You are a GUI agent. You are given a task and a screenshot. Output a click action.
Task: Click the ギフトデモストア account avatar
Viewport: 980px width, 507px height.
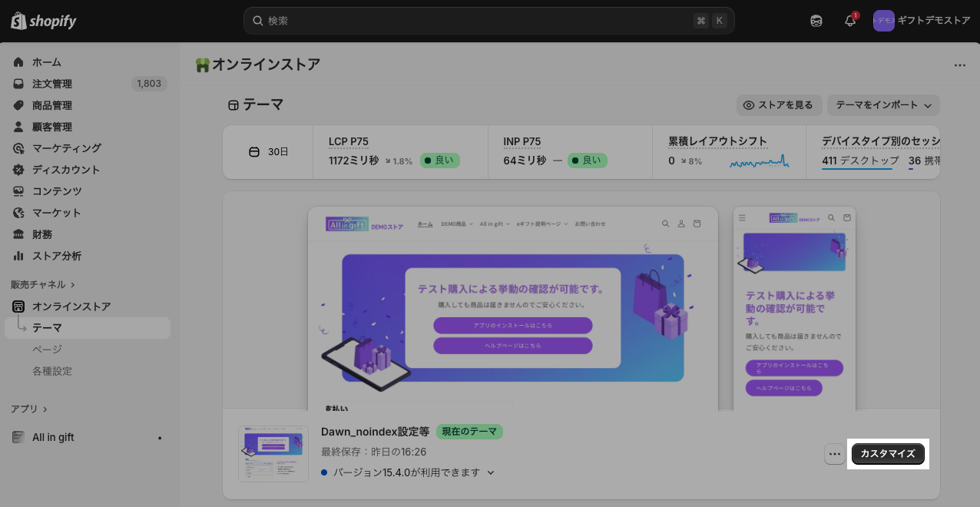coord(883,21)
